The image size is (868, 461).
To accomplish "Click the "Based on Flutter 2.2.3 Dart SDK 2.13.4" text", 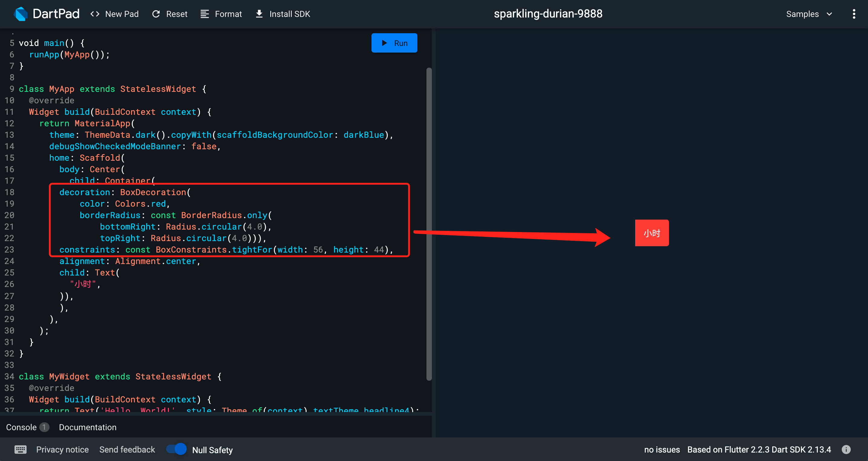I will tap(759, 449).
